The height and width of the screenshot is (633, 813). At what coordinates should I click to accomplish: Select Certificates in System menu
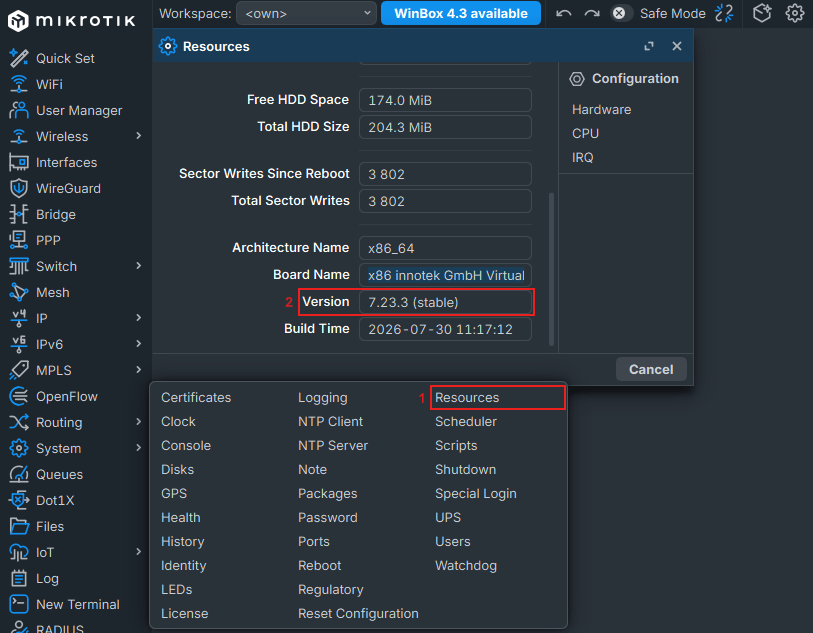196,398
